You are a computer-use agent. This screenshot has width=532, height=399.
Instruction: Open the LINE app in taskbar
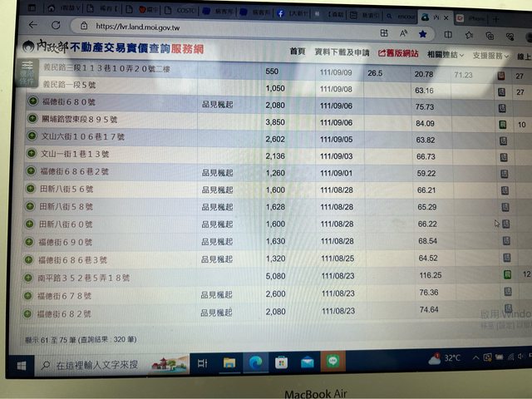tap(332, 362)
